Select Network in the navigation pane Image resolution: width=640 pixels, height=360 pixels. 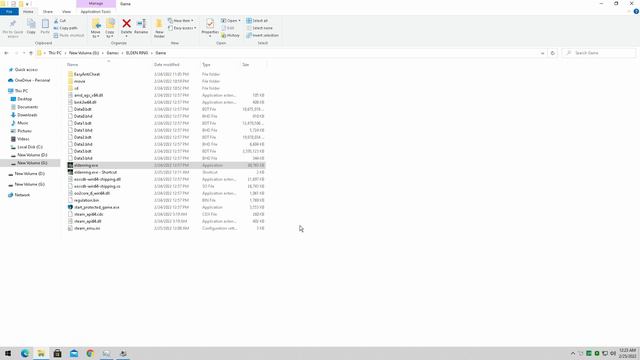tap(22, 195)
